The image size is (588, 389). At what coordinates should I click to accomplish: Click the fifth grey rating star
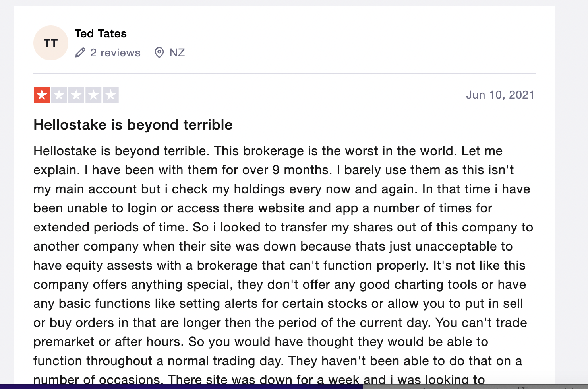click(x=110, y=95)
